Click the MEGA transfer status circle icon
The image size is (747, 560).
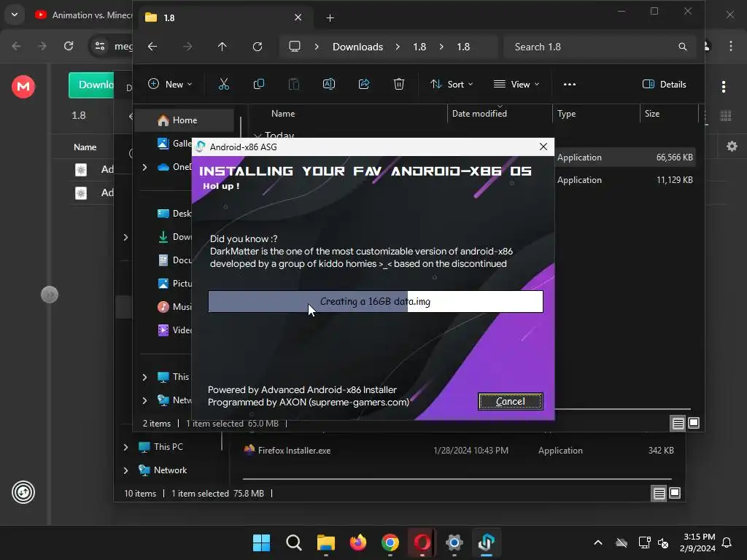pyautogui.click(x=23, y=492)
